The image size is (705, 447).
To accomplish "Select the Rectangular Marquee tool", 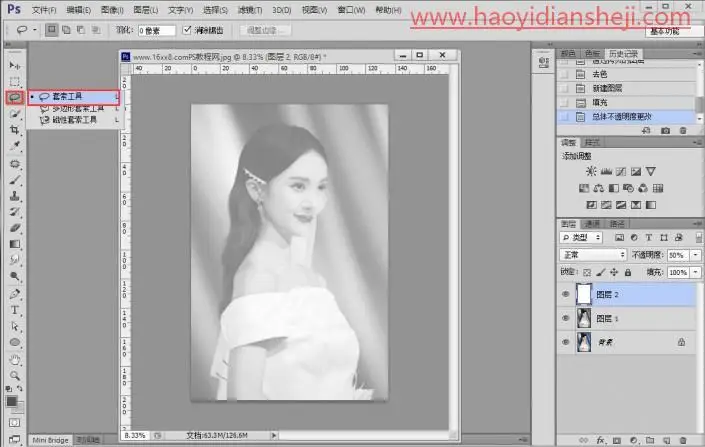I will coord(14,81).
